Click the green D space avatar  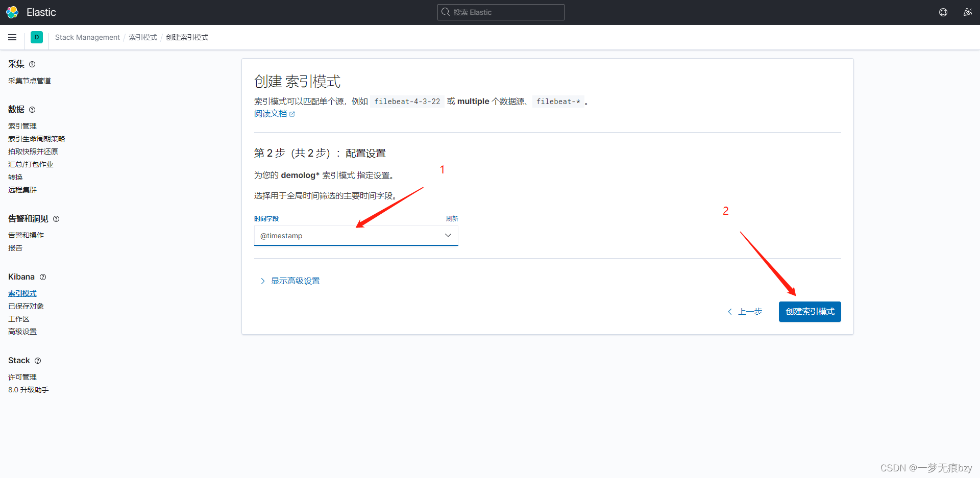pos(37,37)
